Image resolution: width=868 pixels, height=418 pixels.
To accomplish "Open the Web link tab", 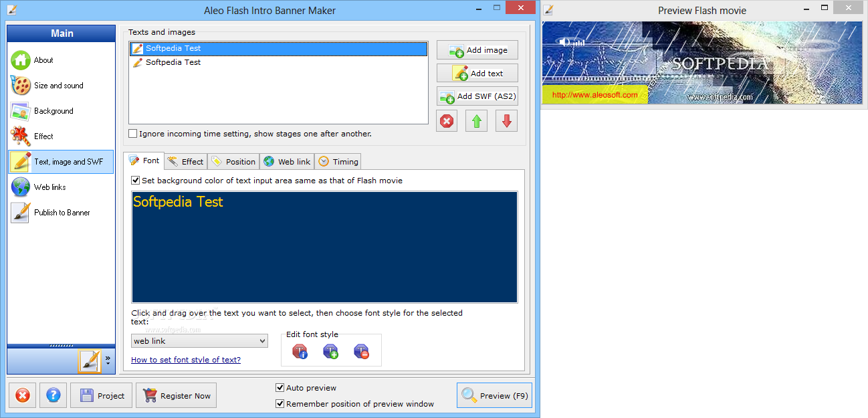I will pyautogui.click(x=287, y=162).
